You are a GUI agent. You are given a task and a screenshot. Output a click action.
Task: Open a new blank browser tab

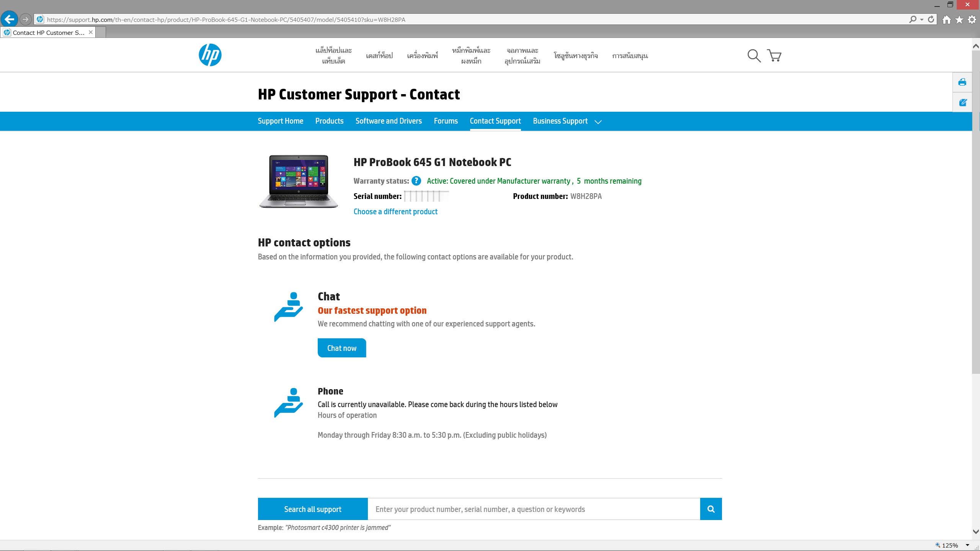[100, 33]
